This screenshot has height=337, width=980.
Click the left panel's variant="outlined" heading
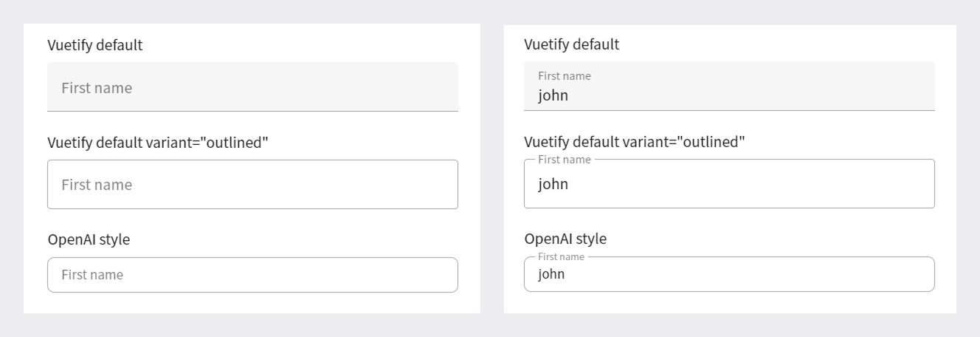click(158, 142)
